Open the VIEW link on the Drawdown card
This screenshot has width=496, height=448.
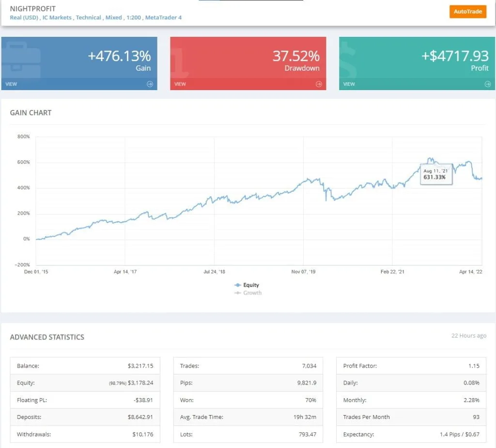point(180,84)
